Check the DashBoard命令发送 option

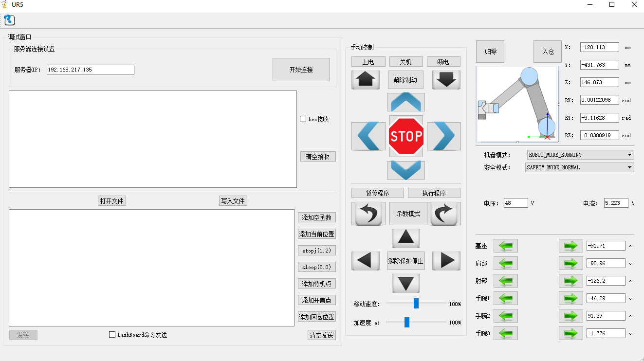tap(111, 334)
